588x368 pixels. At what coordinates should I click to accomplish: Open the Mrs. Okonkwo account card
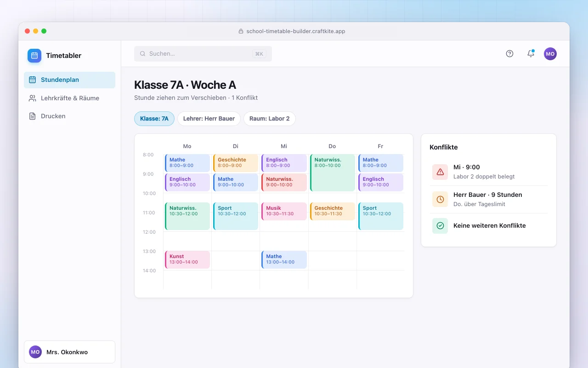click(70, 352)
